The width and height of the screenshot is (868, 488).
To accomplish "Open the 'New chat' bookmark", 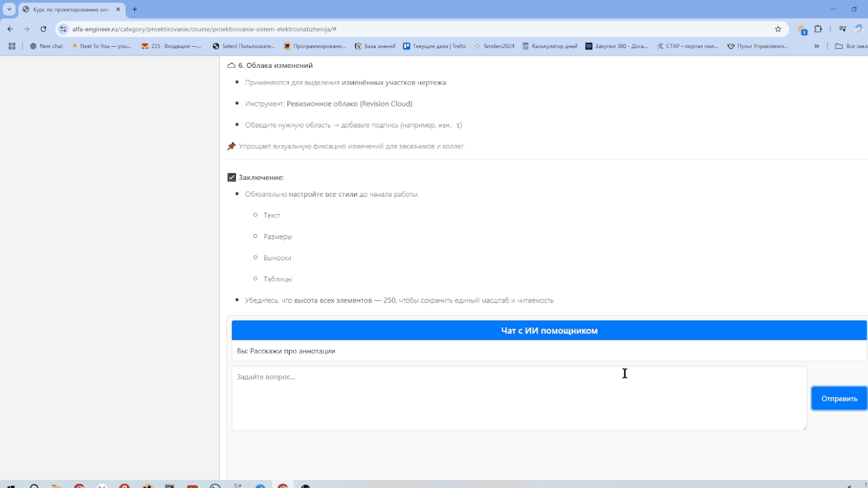I will click(x=46, y=46).
